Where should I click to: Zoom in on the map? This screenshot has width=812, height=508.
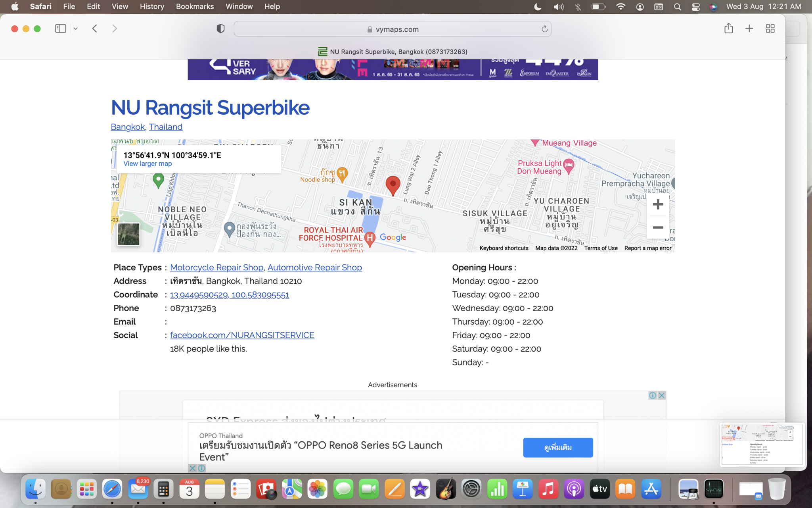point(658,204)
